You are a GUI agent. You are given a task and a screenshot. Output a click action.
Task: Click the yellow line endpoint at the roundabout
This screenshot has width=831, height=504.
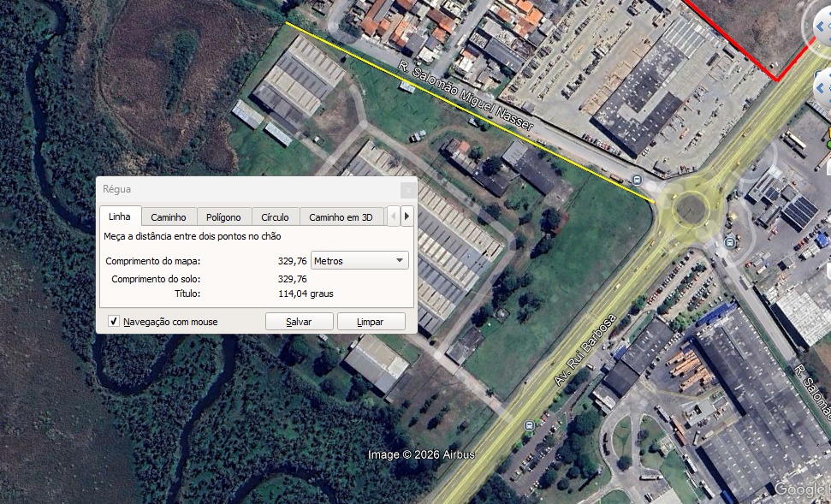(x=655, y=203)
